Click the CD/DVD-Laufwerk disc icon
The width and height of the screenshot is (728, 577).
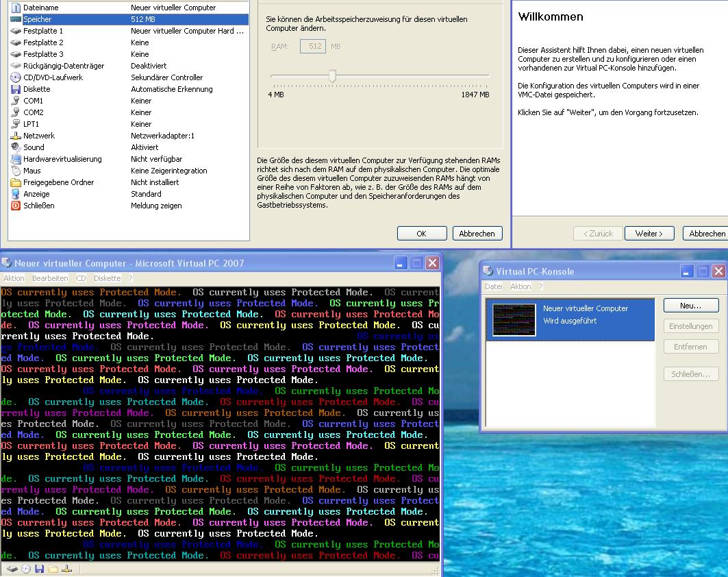click(x=16, y=77)
